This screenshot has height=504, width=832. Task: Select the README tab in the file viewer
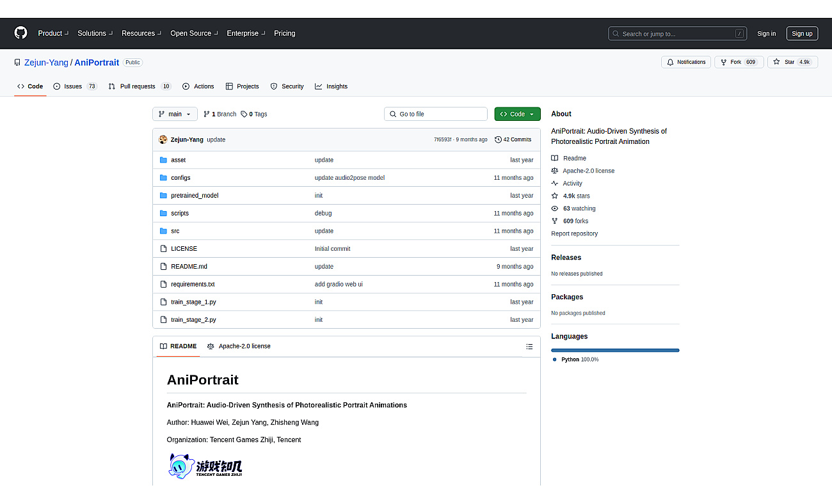178,346
